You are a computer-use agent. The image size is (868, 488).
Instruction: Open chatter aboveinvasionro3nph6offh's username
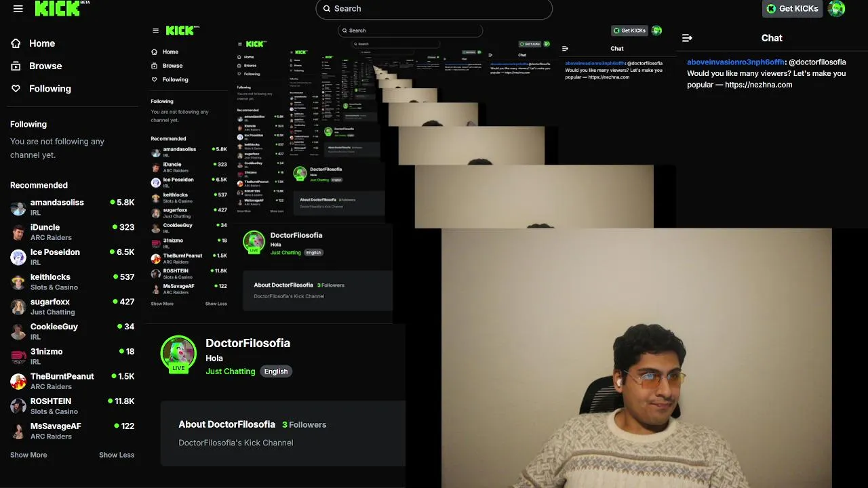click(x=736, y=62)
